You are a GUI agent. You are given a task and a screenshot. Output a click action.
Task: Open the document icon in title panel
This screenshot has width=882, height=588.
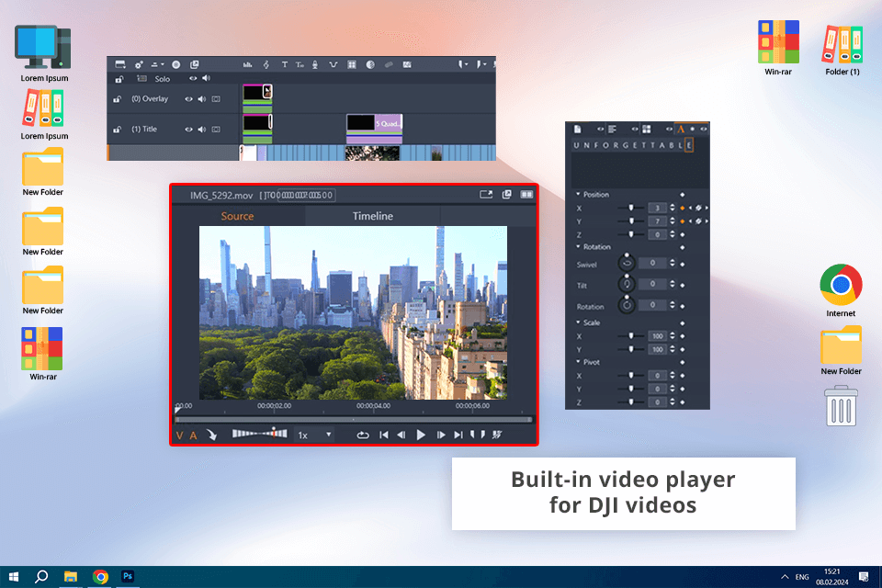pyautogui.click(x=578, y=130)
